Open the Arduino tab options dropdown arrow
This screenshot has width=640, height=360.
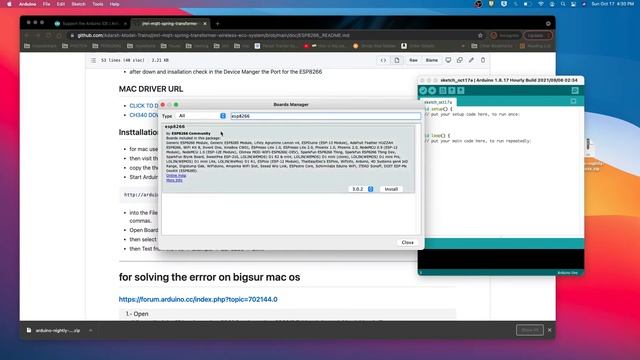coord(573,101)
